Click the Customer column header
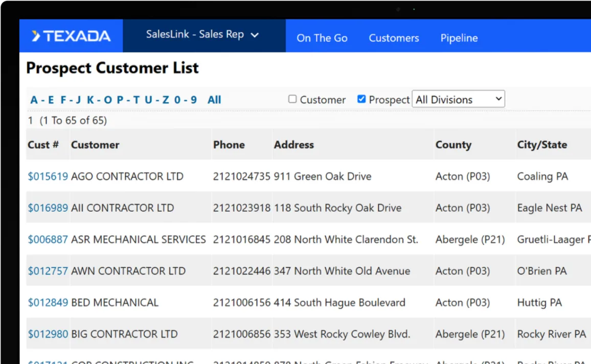The height and width of the screenshot is (364, 591). (95, 145)
